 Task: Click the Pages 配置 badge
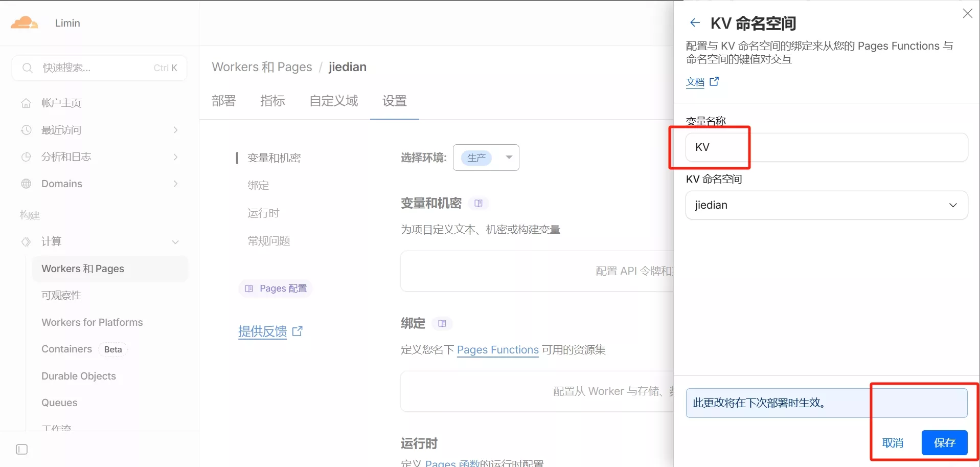tap(276, 288)
